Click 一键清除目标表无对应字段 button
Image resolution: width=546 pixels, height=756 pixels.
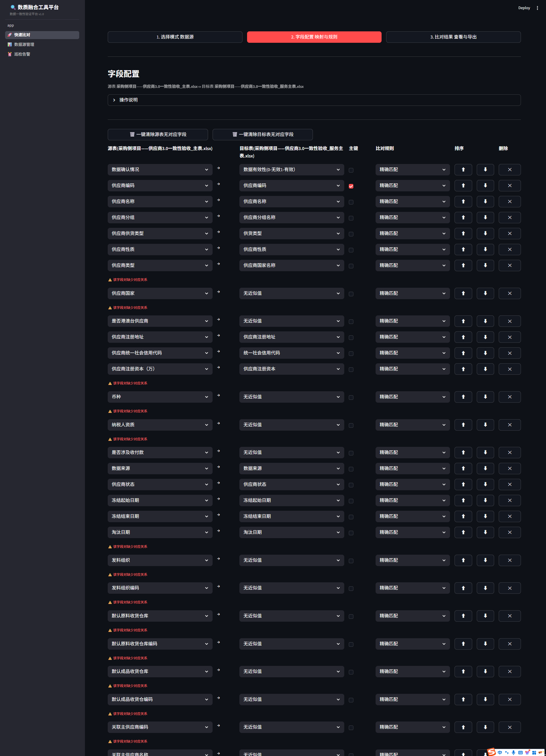(262, 135)
